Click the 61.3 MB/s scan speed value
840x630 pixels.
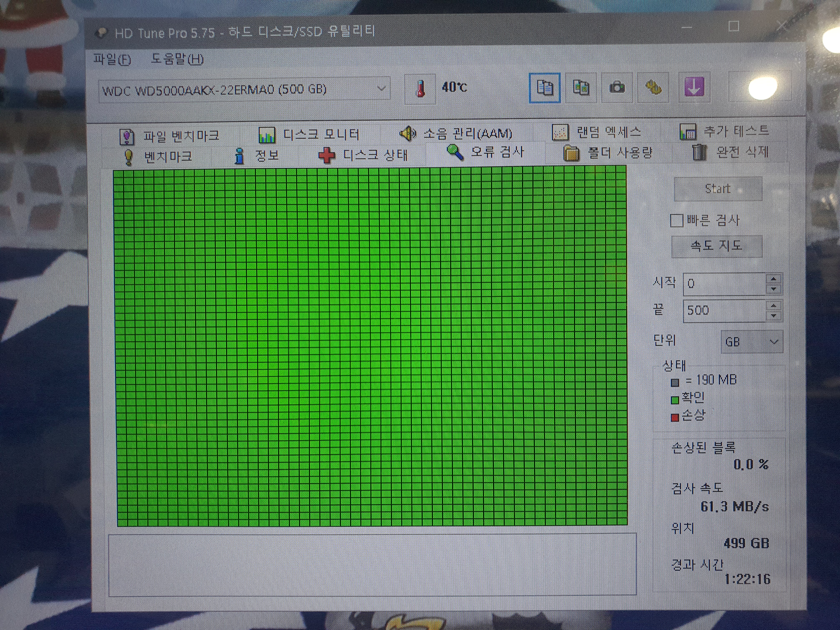pyautogui.click(x=735, y=506)
